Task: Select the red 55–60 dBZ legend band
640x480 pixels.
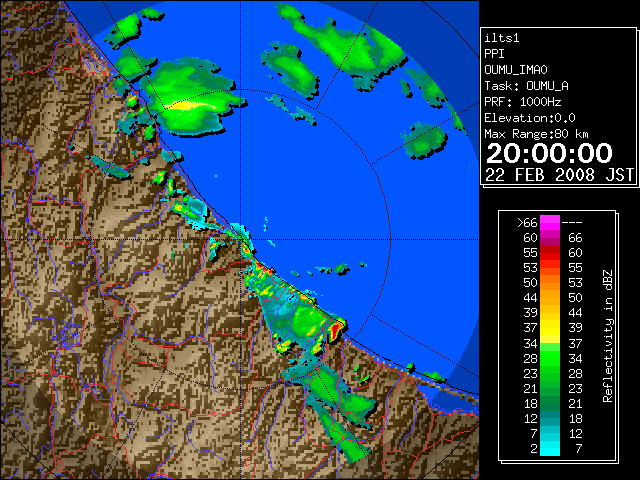Action: click(x=550, y=253)
